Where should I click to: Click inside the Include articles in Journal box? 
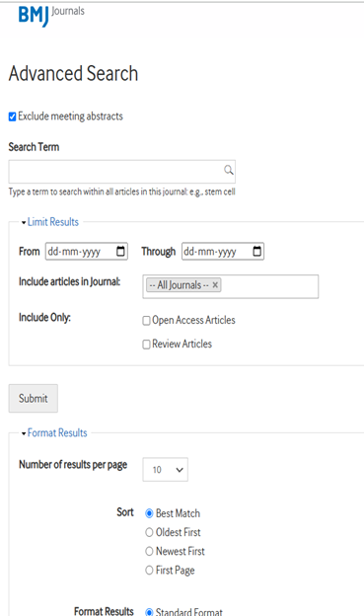click(x=271, y=287)
